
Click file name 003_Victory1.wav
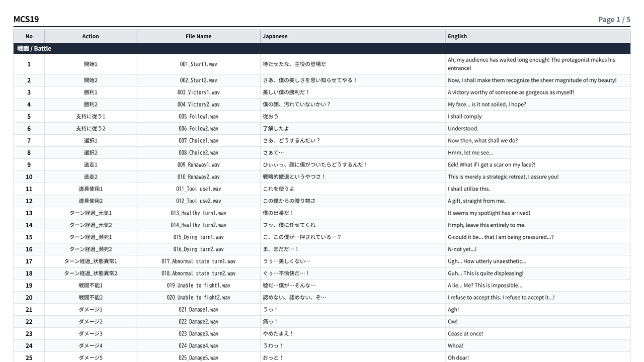pos(198,93)
